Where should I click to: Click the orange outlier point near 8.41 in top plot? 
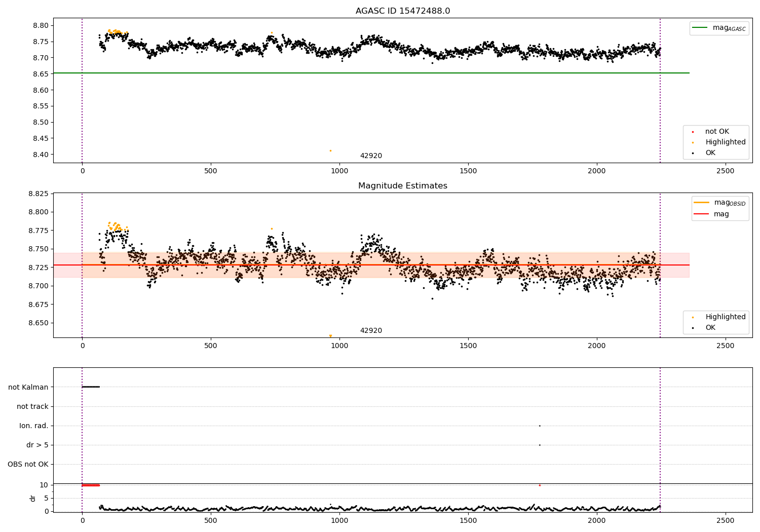330,150
